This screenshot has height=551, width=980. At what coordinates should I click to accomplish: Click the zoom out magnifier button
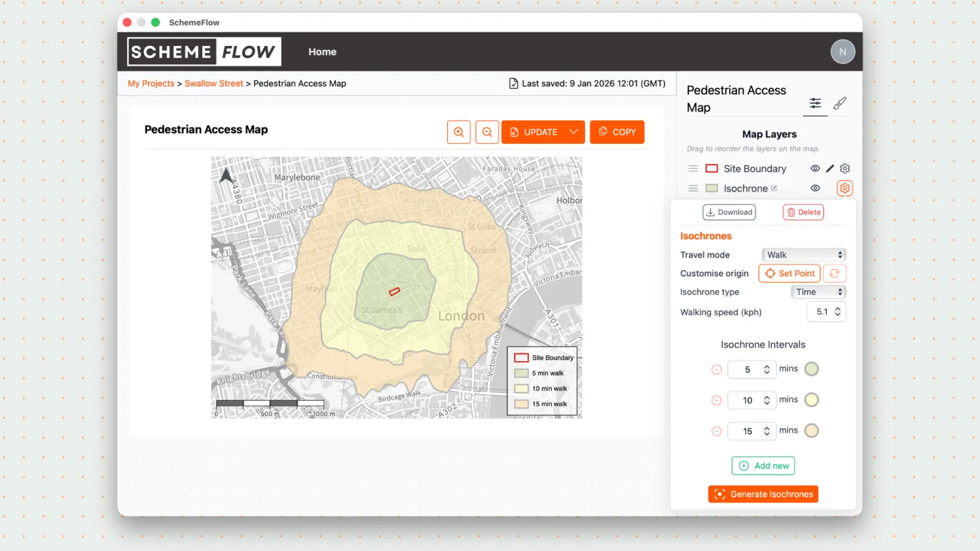click(487, 132)
